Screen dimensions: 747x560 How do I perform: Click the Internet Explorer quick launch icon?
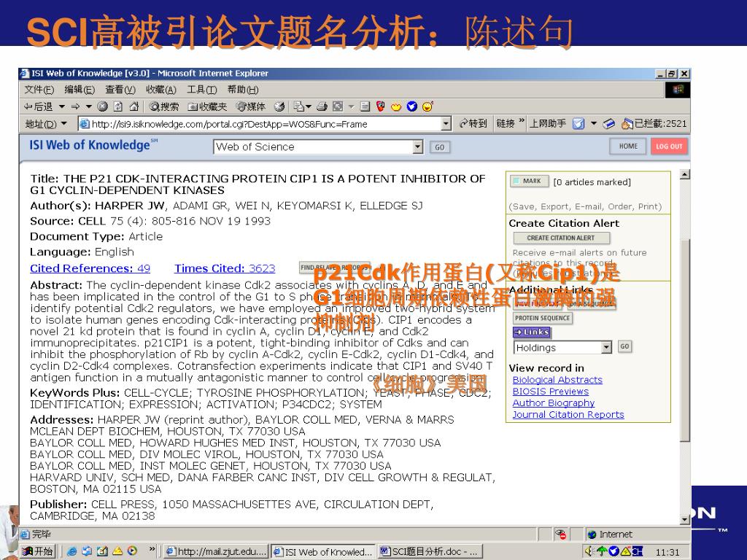coord(72,551)
